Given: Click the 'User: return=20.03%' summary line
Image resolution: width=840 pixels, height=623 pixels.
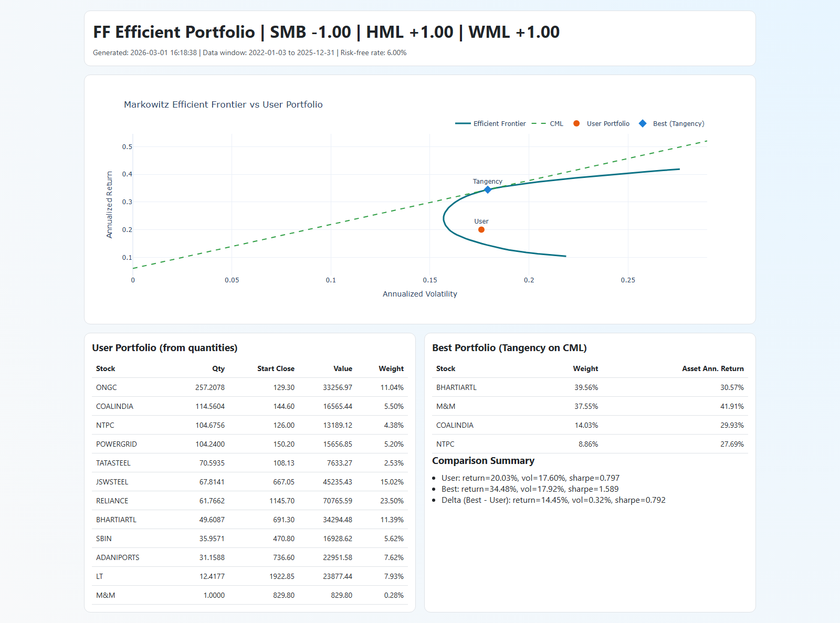Looking at the screenshot, I should tap(531, 478).
